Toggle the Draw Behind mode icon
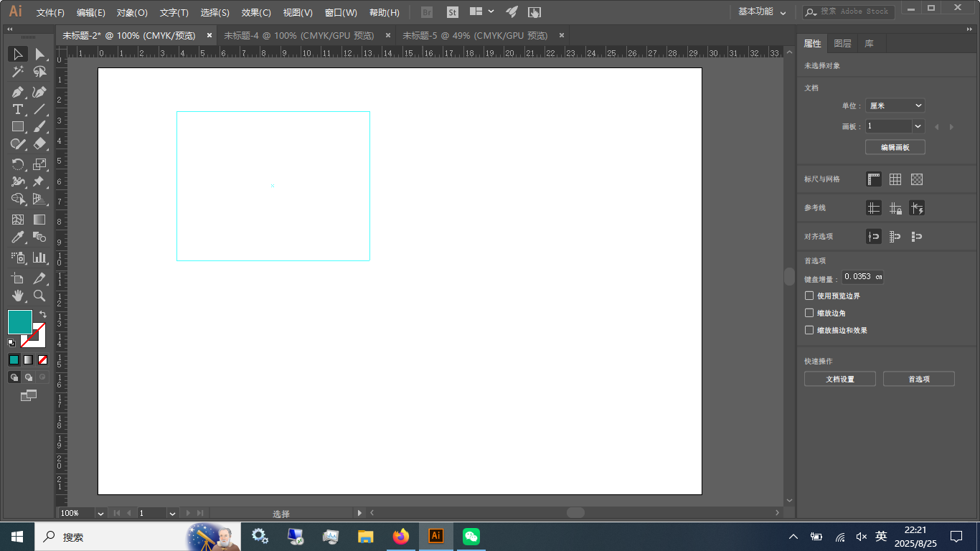Viewport: 980px width, 551px height. (29, 377)
